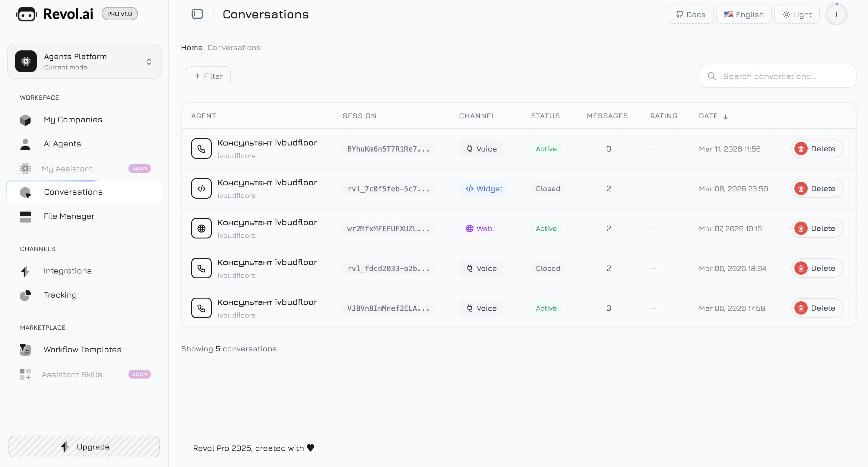868x467 pixels.
Task: Click the Tracking pie chart icon
Action: (25, 295)
